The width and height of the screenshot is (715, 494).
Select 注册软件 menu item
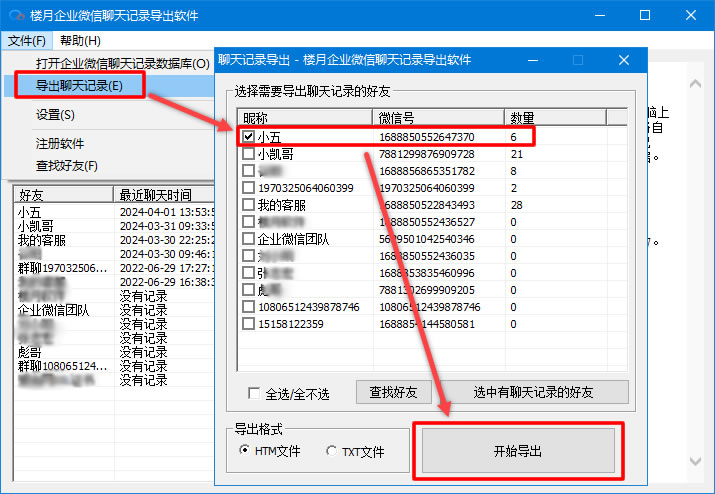60,143
